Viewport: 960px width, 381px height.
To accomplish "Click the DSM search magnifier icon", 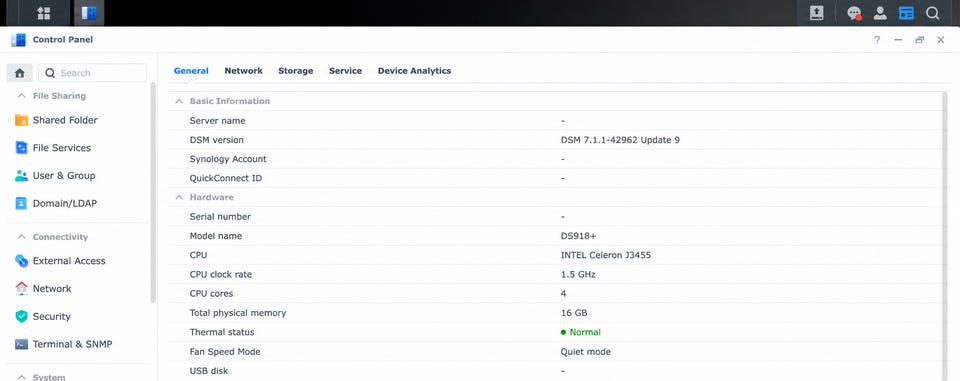I will (932, 13).
